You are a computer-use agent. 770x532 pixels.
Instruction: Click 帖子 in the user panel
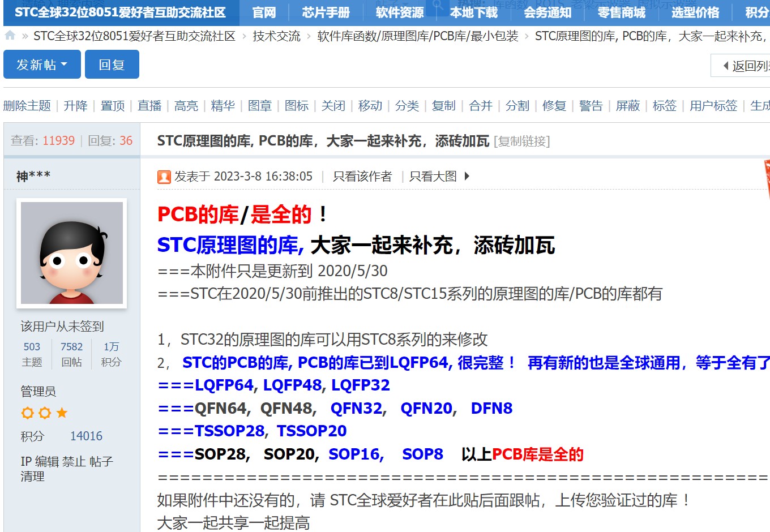[x=101, y=462]
